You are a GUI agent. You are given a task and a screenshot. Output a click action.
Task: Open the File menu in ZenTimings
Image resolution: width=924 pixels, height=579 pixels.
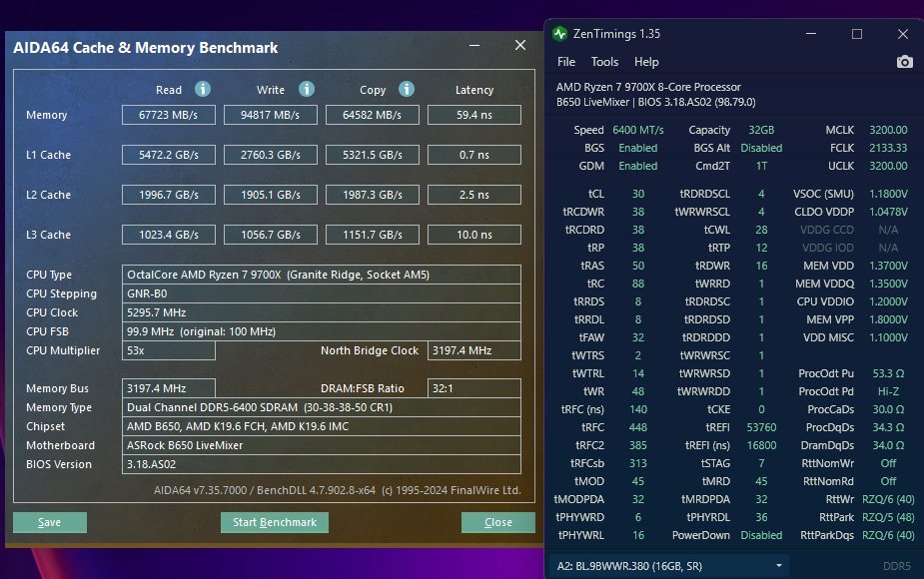click(x=566, y=62)
